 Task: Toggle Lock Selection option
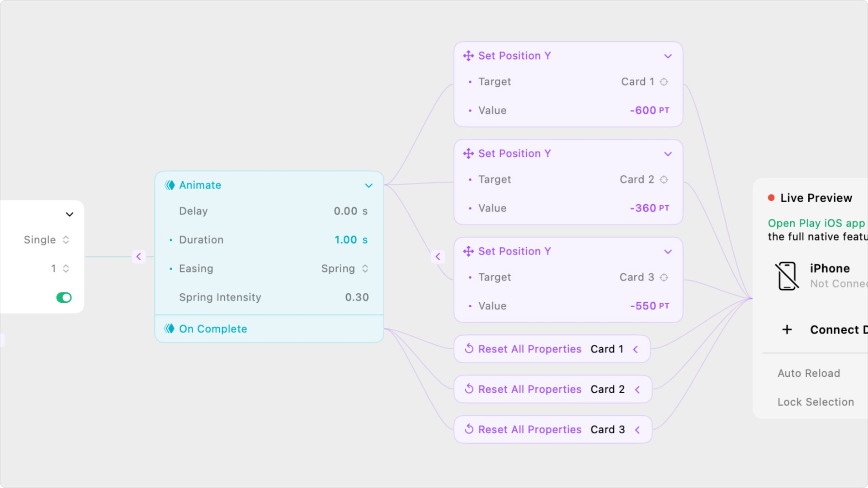(x=816, y=402)
